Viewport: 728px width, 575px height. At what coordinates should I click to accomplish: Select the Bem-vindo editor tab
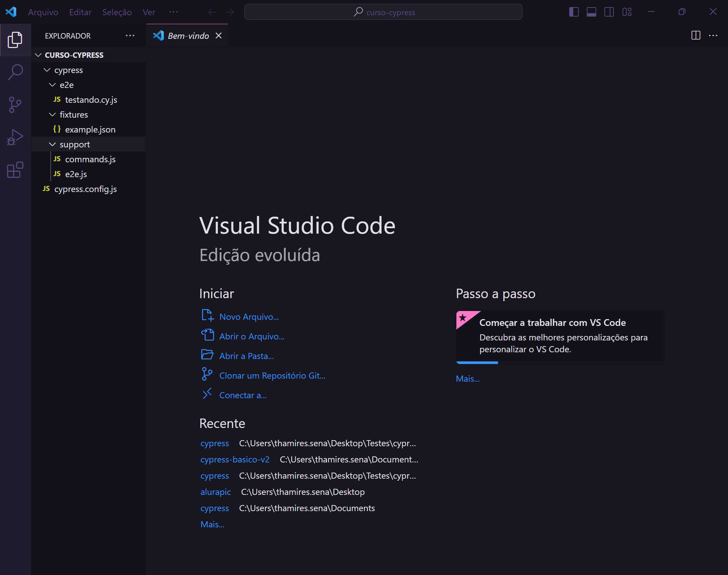coord(187,35)
